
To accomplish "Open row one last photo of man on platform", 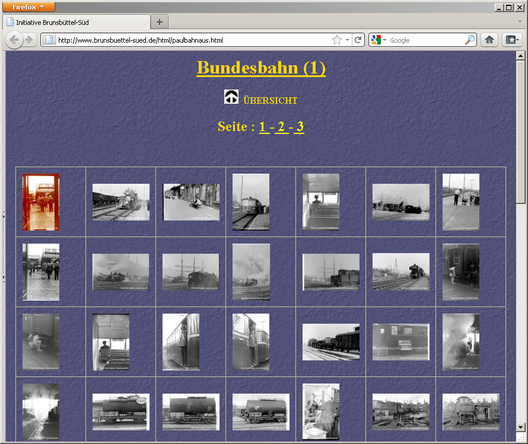I will coord(461,202).
